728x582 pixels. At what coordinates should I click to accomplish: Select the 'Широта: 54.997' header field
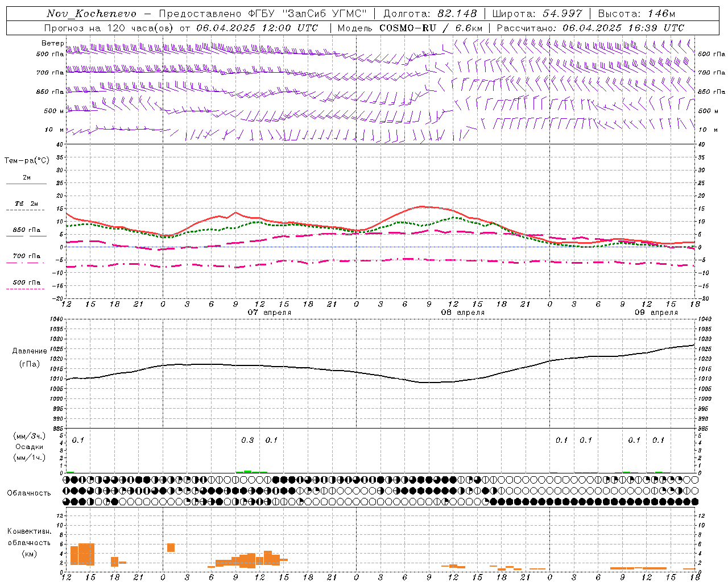(x=537, y=14)
